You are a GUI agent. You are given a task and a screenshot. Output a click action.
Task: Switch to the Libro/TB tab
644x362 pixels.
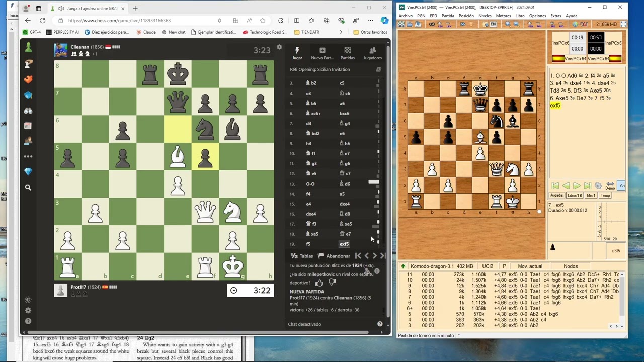coord(575,195)
